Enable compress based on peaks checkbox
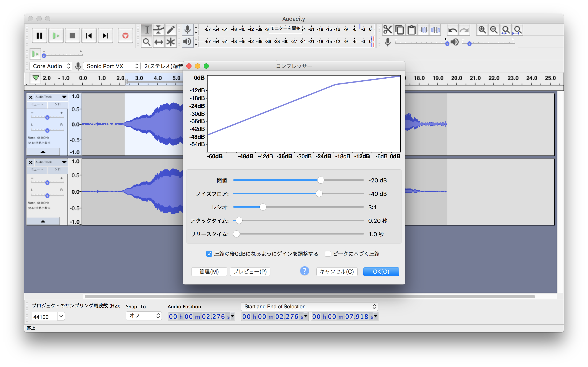 point(328,254)
